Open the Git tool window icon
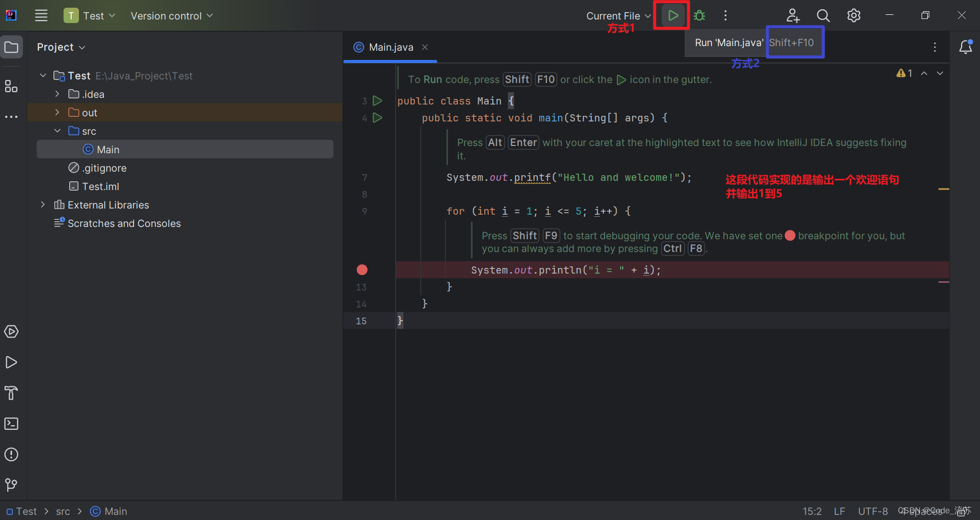This screenshot has width=980, height=520. (11, 485)
